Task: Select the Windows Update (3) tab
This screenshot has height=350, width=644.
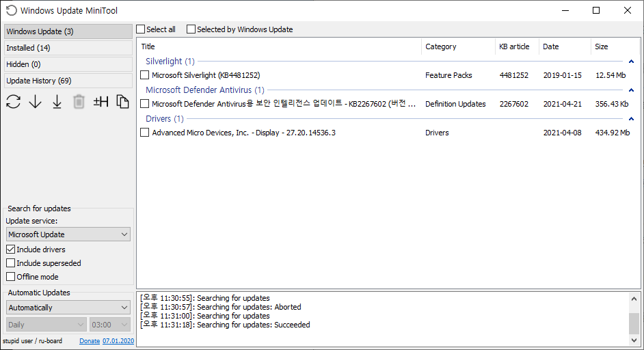Action: pos(68,31)
